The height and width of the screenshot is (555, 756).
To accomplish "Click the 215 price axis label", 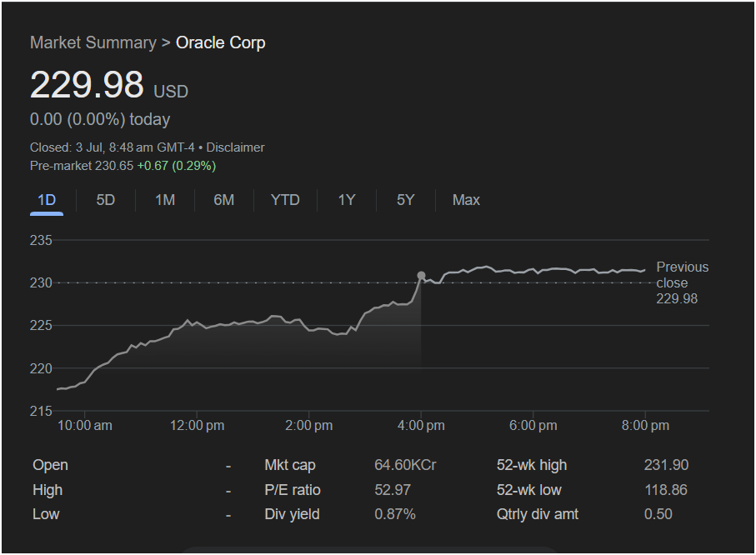I will pos(41,411).
